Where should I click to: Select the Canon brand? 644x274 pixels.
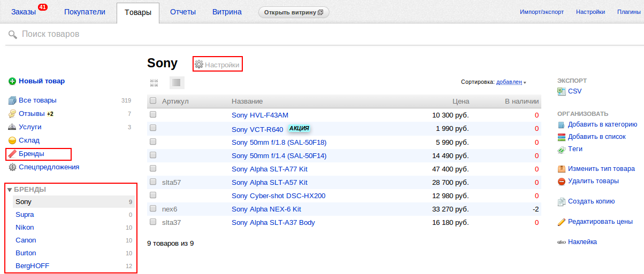point(26,240)
